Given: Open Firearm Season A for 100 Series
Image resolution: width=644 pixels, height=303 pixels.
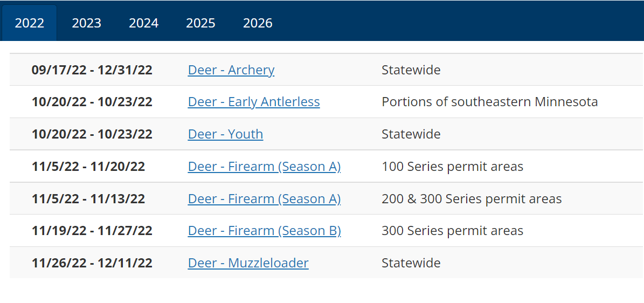Looking at the screenshot, I should (264, 167).
